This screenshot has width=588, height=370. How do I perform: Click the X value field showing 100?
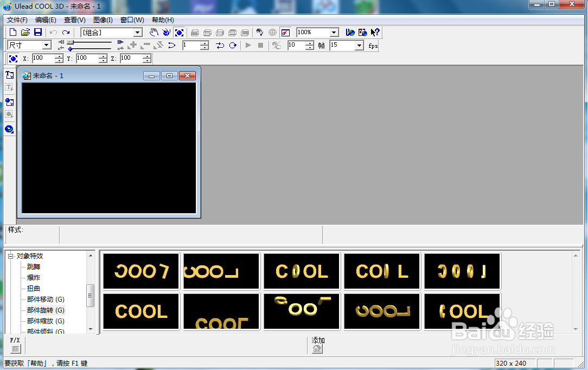pos(43,58)
